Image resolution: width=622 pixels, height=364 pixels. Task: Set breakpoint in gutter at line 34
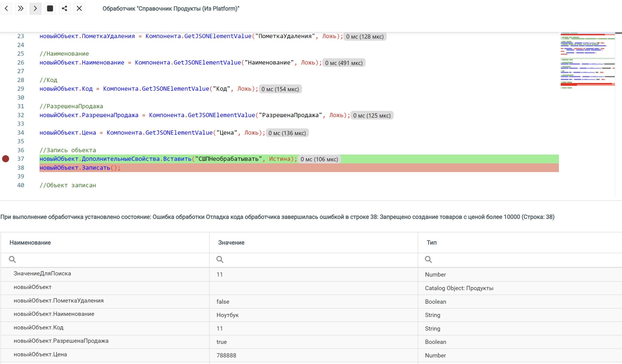point(6,133)
